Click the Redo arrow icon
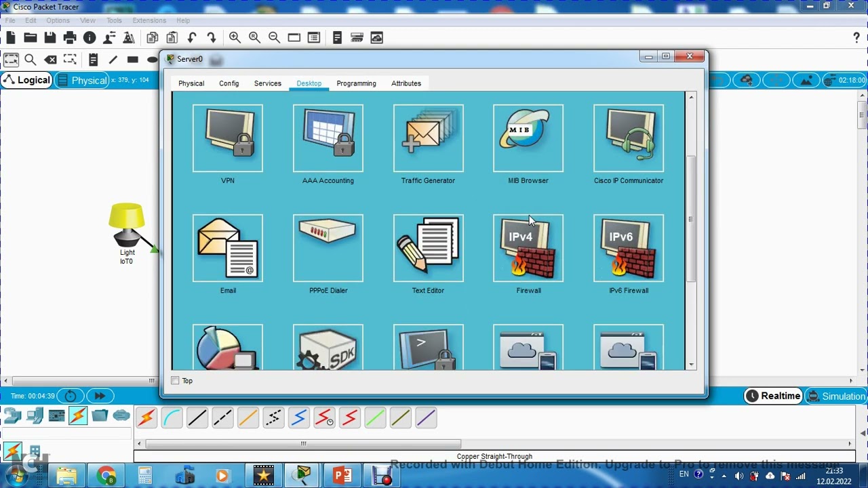Screen dimensions: 868x488 212,38
